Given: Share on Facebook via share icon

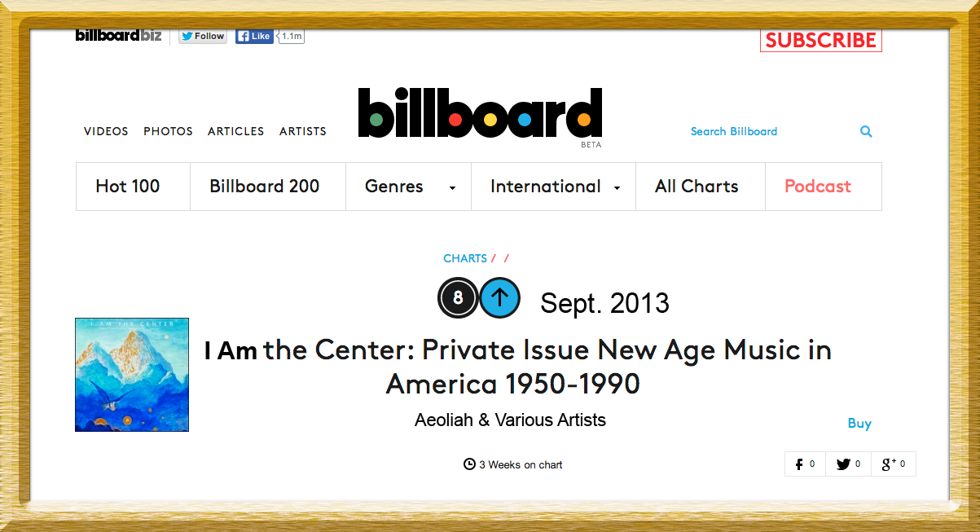Looking at the screenshot, I should 805,464.
